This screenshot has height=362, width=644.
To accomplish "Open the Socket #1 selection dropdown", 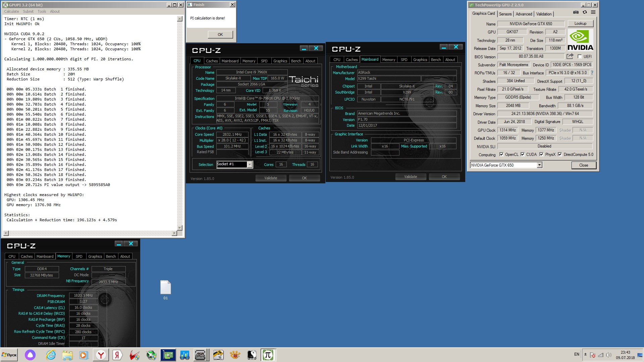I will [x=250, y=164].
